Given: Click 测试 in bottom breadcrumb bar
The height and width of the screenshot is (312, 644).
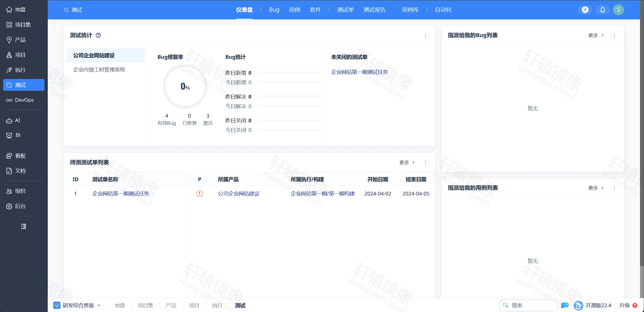Looking at the screenshot, I should tap(240, 305).
